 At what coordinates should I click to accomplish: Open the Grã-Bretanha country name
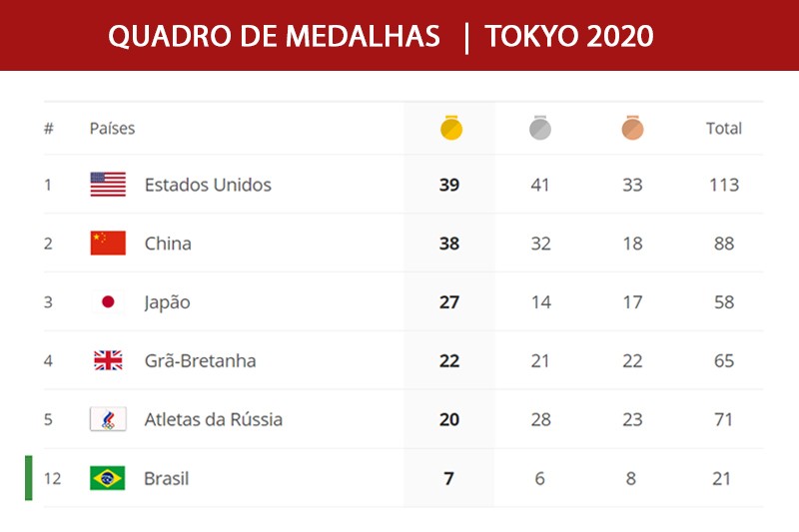point(201,360)
